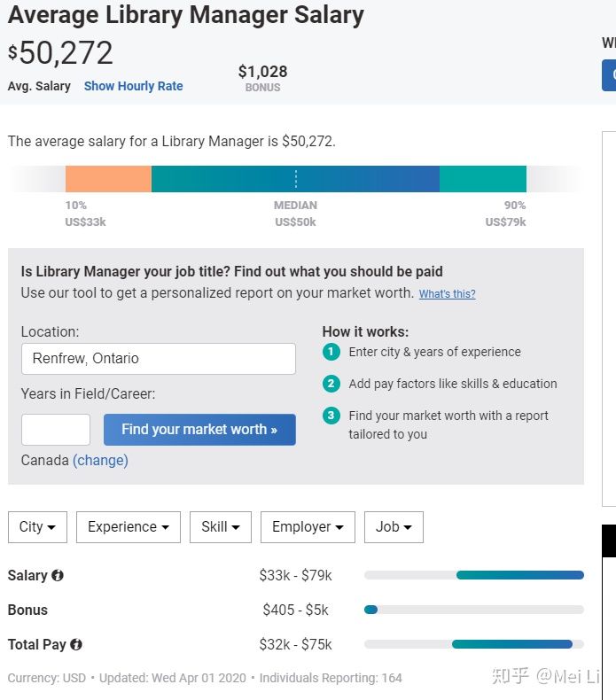Expand the Employer dropdown filter
Screen dimensions: 616x700
(308, 527)
